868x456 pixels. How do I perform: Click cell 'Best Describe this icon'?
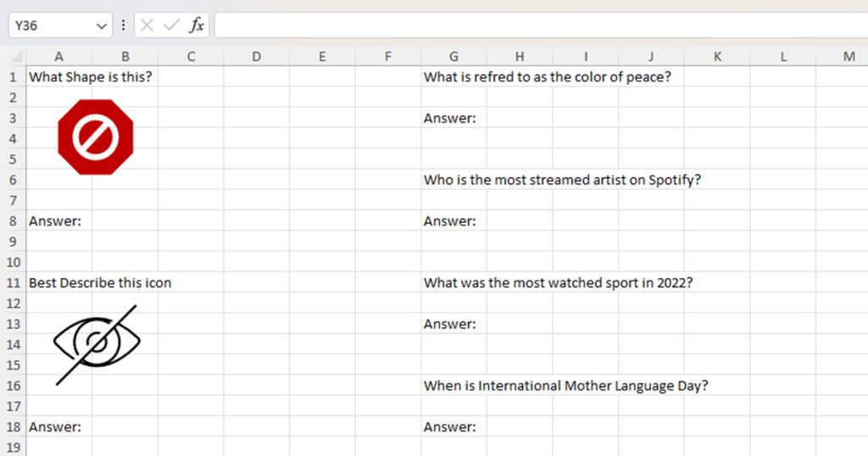point(100,283)
